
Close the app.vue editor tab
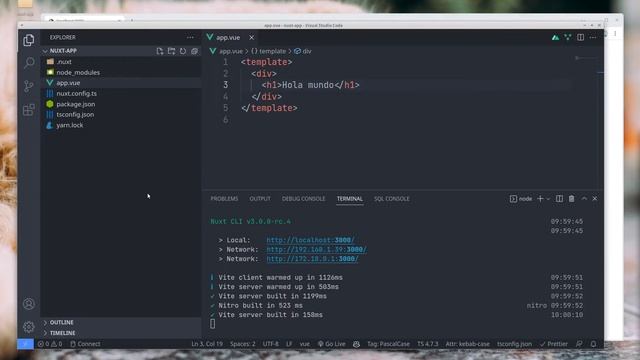251,37
